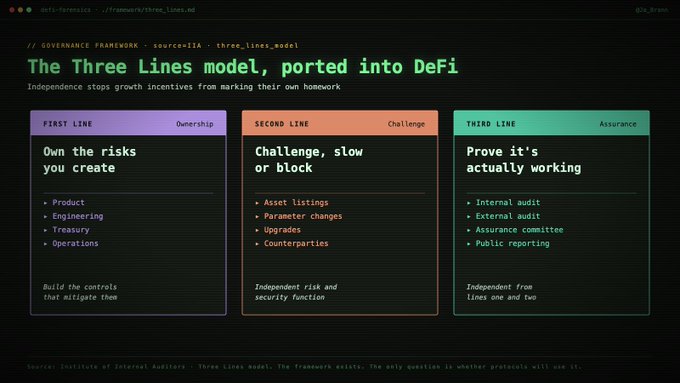680x383 pixels.
Task: Select the THIRD LINE card header
Action: (x=552, y=124)
